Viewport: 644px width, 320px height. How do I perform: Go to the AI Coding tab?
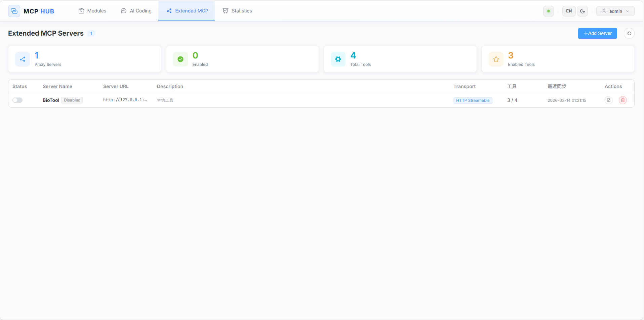(x=136, y=11)
